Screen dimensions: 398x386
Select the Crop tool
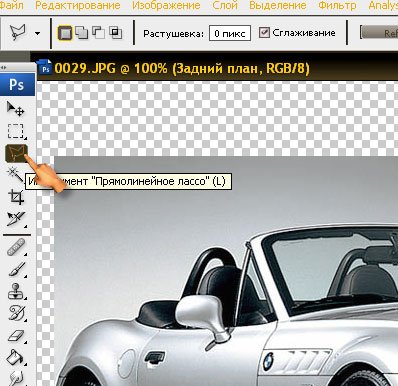[x=16, y=197]
